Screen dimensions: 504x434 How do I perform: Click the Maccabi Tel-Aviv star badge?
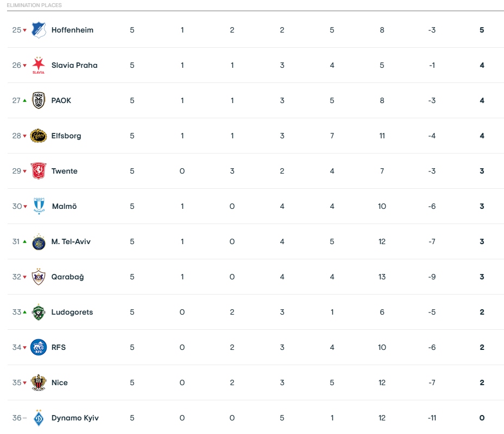point(39,242)
